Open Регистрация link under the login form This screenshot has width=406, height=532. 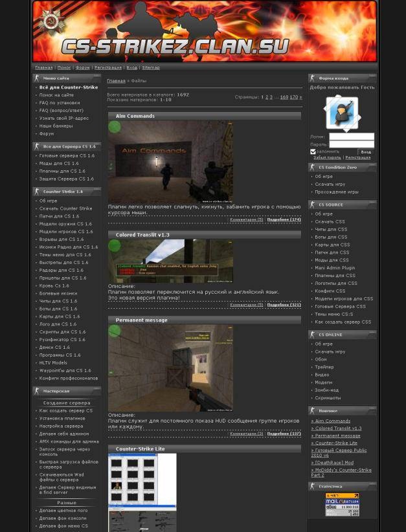tap(358, 157)
